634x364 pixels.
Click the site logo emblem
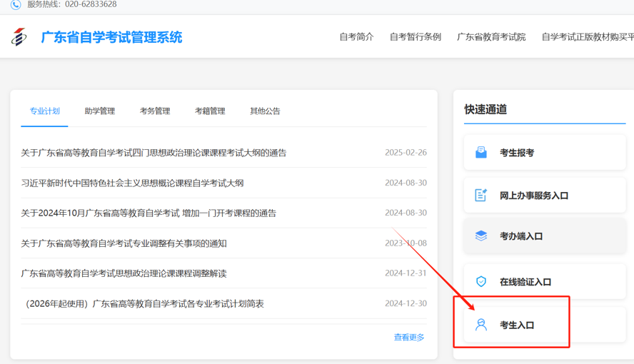[19, 37]
